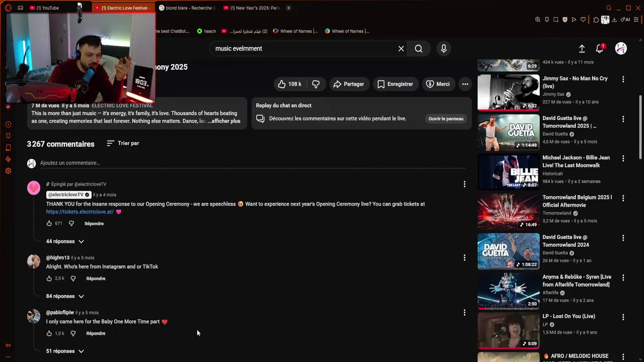Start voice search with the microphone
644x362 pixels.
pyautogui.click(x=444, y=49)
